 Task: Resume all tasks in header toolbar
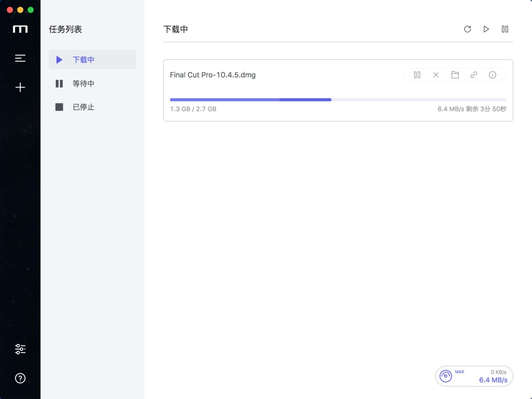(486, 29)
